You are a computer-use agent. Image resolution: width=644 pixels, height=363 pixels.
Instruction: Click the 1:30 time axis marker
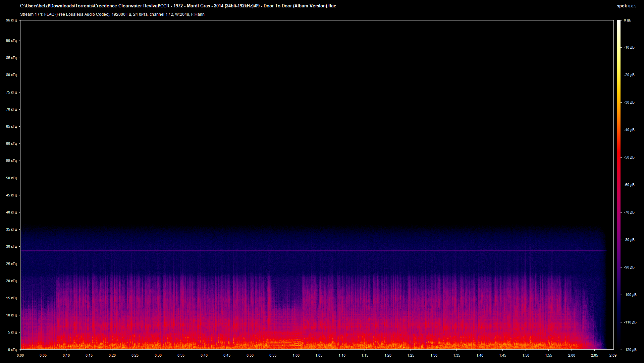[x=434, y=355]
